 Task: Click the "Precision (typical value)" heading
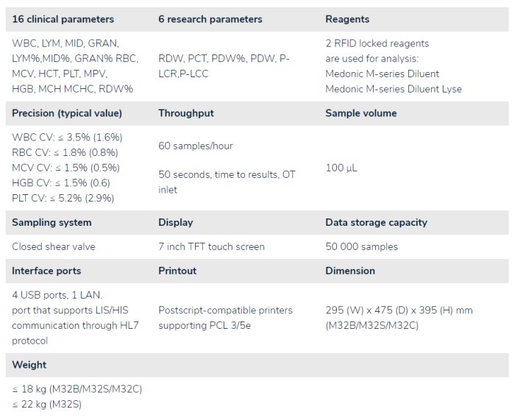(x=67, y=113)
